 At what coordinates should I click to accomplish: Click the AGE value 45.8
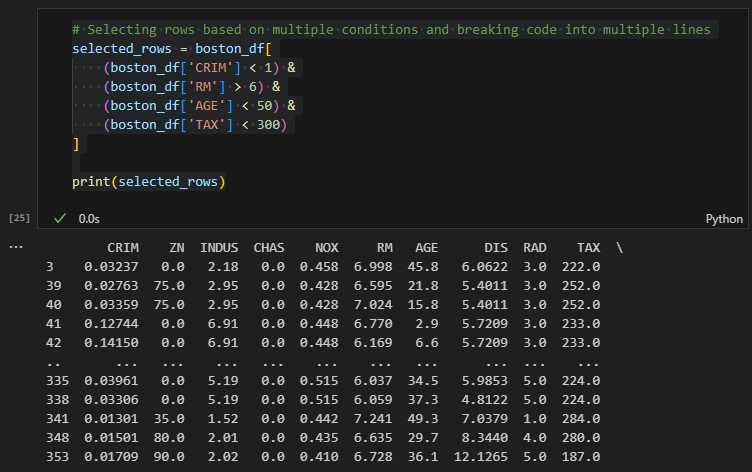423,267
